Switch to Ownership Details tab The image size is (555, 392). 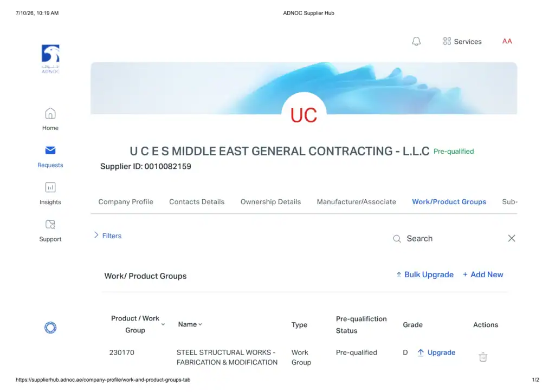[270, 202]
